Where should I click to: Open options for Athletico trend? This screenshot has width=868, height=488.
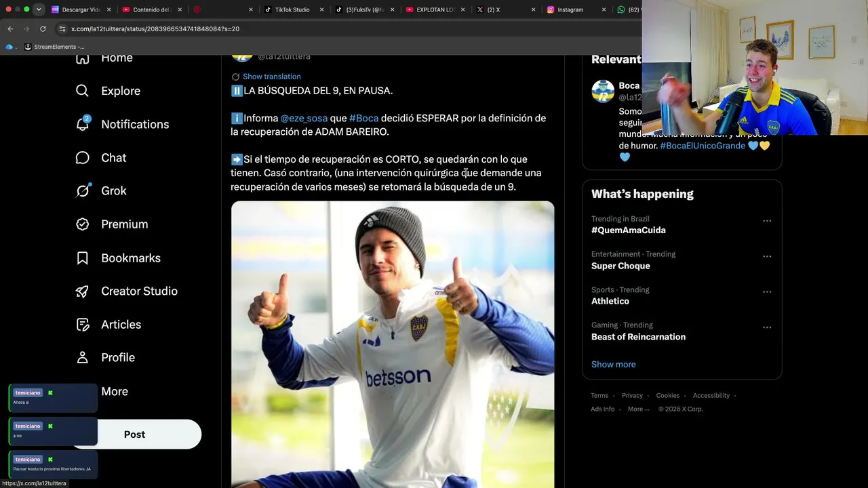[x=767, y=292]
